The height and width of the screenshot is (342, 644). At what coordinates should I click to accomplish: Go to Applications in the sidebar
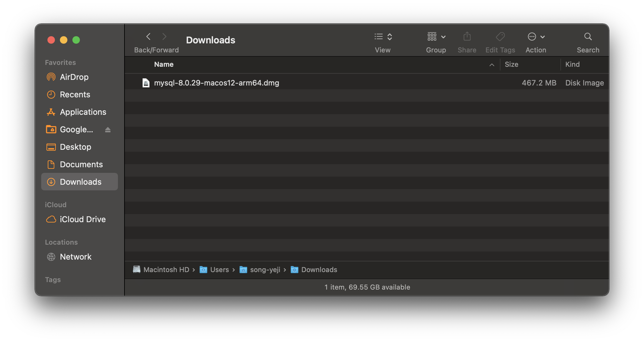(83, 112)
